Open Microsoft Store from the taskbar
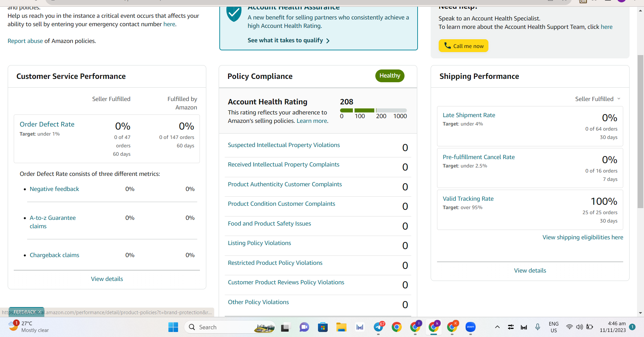 (x=323, y=327)
